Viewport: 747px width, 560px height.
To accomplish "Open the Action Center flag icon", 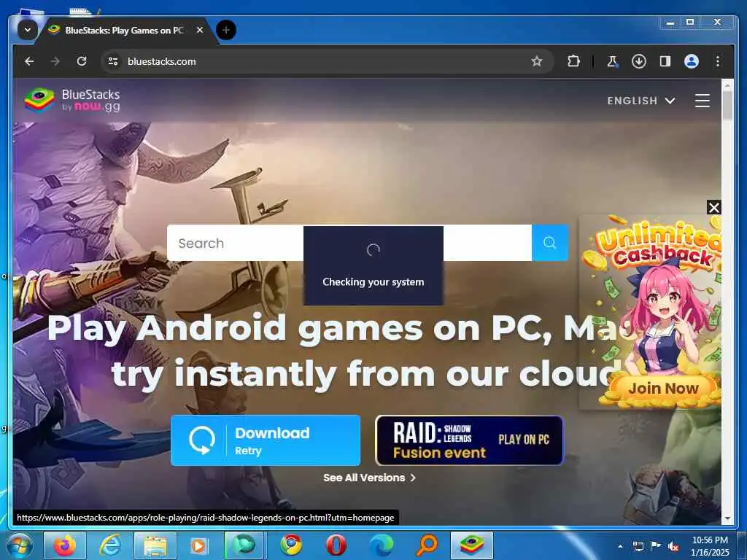I will (656, 546).
